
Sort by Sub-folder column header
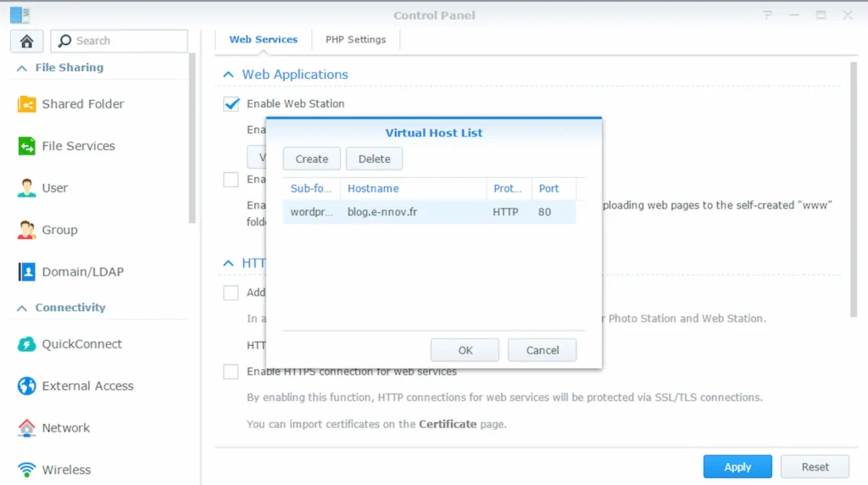(x=311, y=188)
